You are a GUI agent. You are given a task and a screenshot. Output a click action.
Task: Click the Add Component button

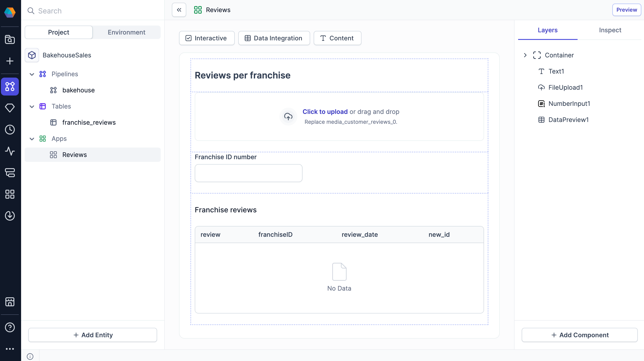tap(579, 335)
